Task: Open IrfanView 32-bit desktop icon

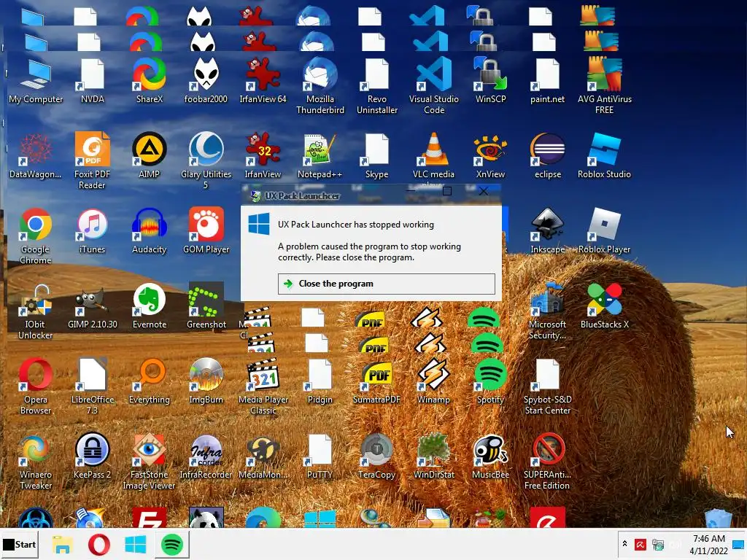Action: (263, 157)
